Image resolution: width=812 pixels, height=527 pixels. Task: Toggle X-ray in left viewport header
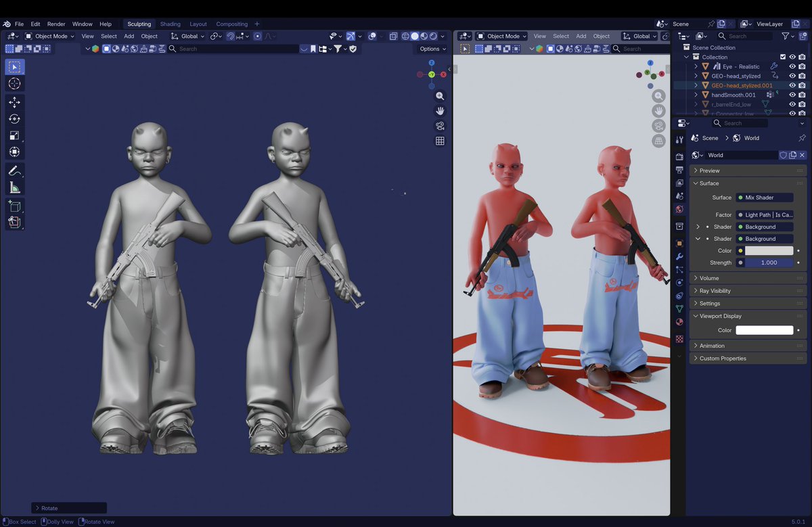(392, 36)
